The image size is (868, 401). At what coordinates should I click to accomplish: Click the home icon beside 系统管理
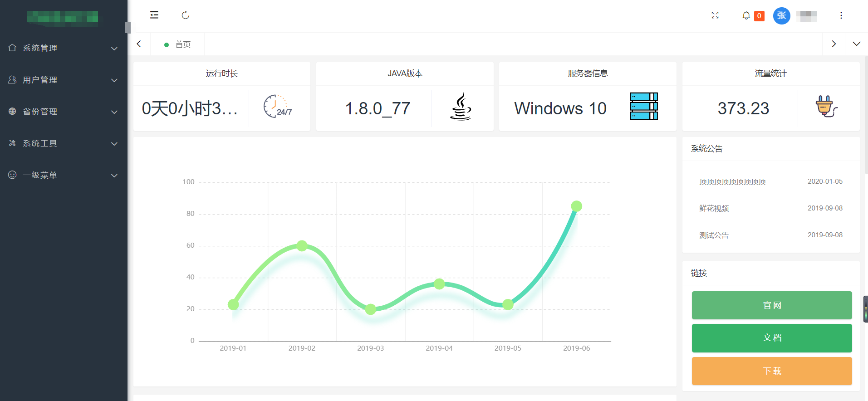pyautogui.click(x=12, y=48)
